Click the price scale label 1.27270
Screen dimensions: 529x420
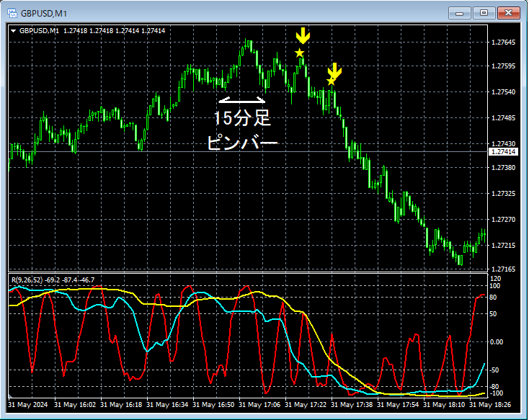(x=503, y=219)
